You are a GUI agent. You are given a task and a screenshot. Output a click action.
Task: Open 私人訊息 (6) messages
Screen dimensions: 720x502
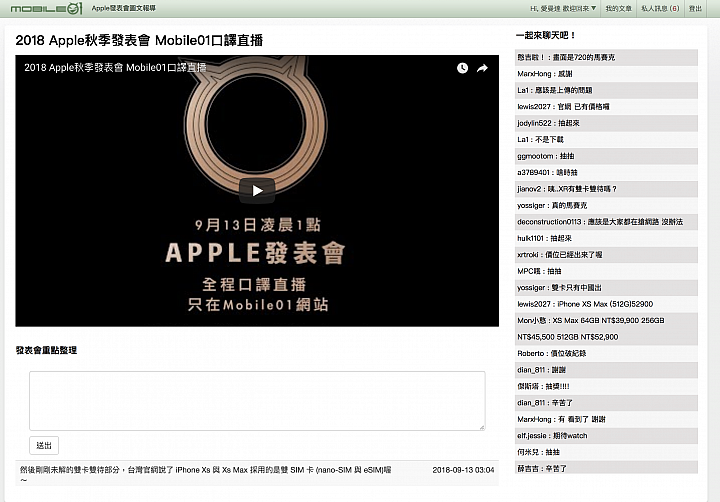tap(660, 8)
